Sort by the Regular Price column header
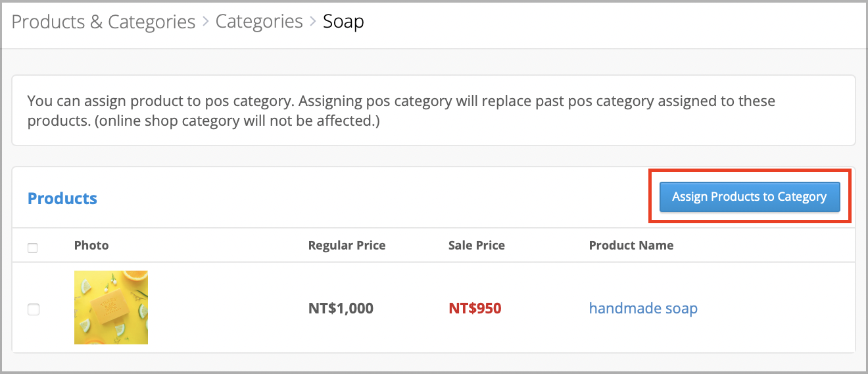 (x=347, y=246)
